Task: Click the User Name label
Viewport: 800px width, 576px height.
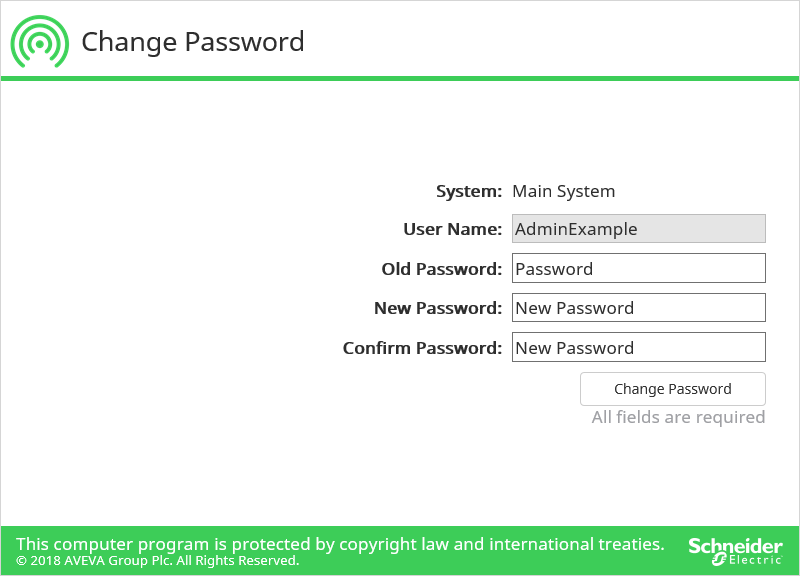Action: (x=452, y=229)
